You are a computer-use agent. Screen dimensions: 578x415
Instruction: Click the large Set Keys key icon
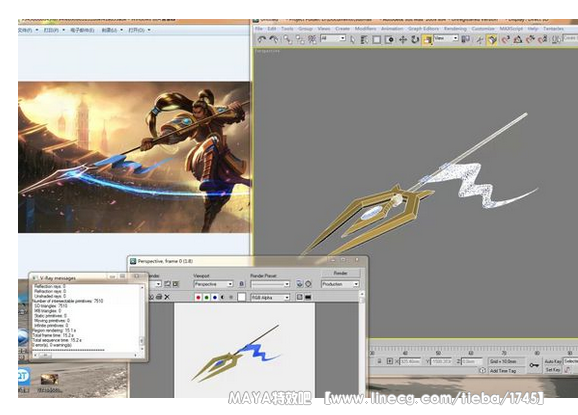(534, 365)
